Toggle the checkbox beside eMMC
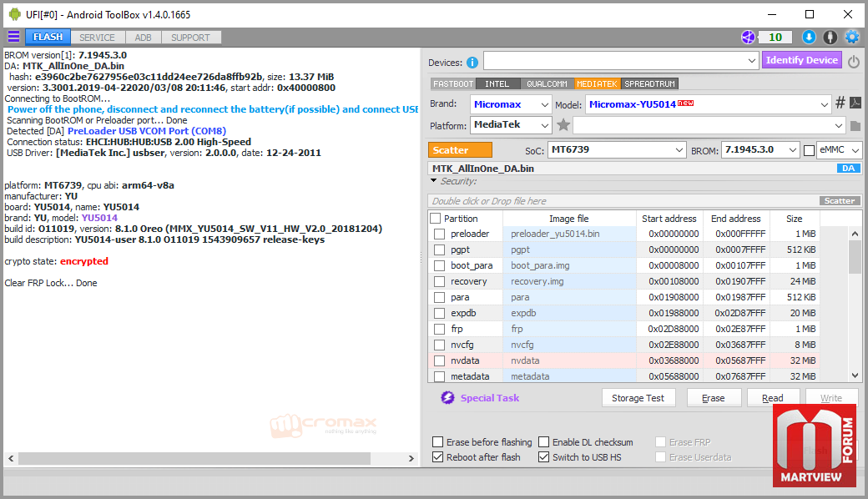Viewport: 868px width, 499px height. click(x=809, y=150)
